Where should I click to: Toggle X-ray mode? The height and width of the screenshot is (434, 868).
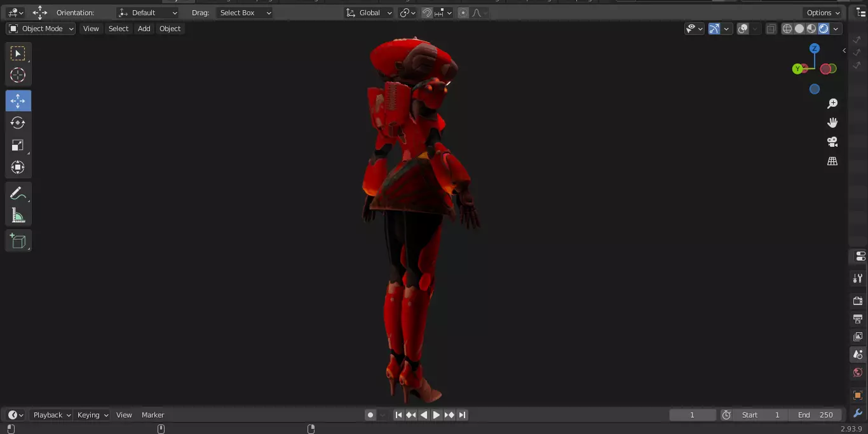771,29
